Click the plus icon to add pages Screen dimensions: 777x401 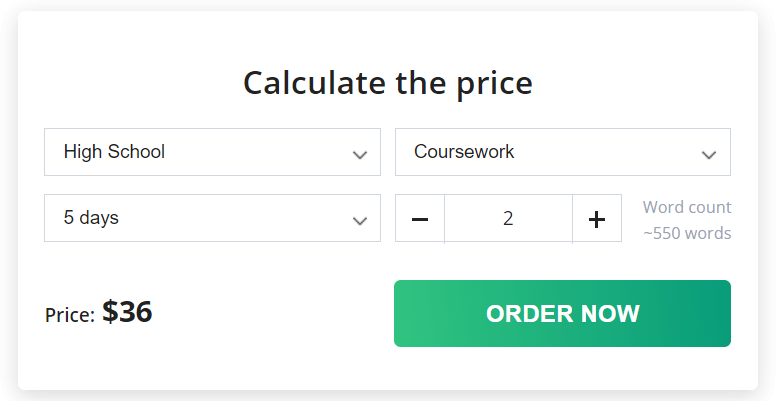point(597,219)
